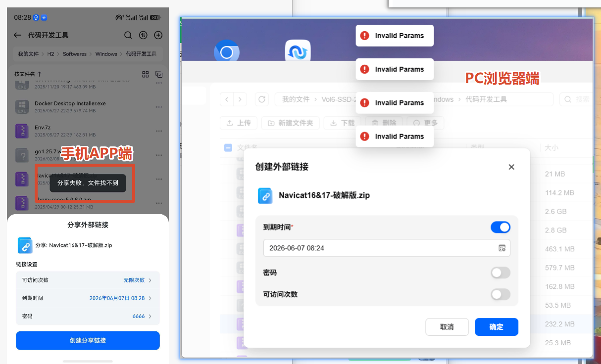Go to Windows in phone breadcrumb

(x=106, y=54)
